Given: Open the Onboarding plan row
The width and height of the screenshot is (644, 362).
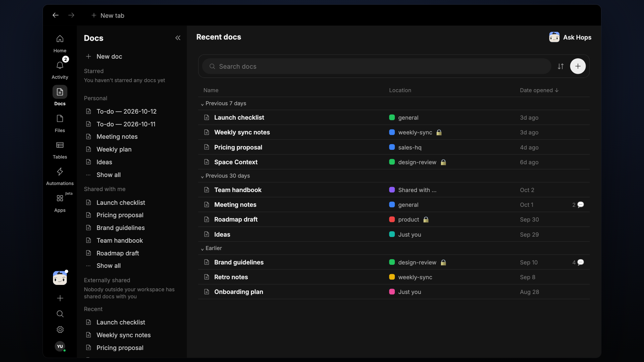Looking at the screenshot, I should pos(393,292).
